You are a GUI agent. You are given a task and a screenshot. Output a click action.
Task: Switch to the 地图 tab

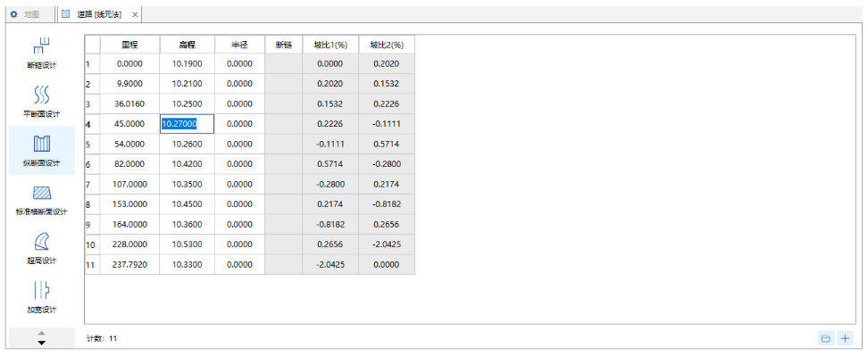[x=26, y=14]
